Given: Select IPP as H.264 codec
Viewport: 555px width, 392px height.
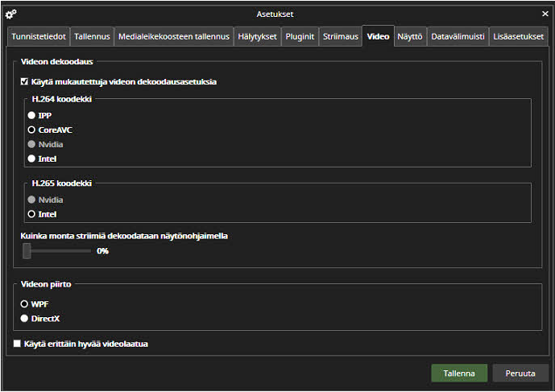Looking at the screenshot, I should (32, 115).
